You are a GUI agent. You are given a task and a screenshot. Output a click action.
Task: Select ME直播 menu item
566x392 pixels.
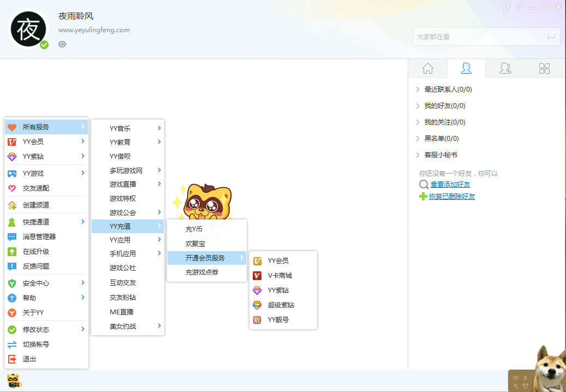tap(128, 312)
